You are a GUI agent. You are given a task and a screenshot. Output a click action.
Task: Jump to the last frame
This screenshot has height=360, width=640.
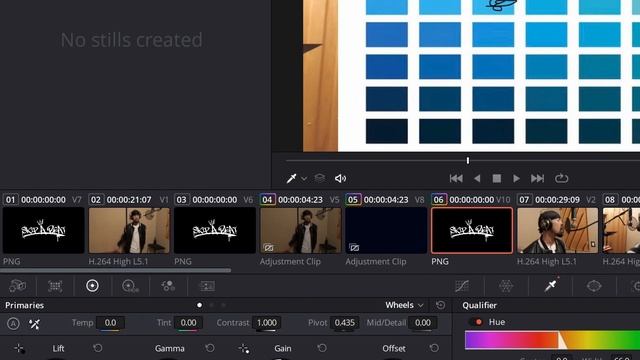[537, 178]
